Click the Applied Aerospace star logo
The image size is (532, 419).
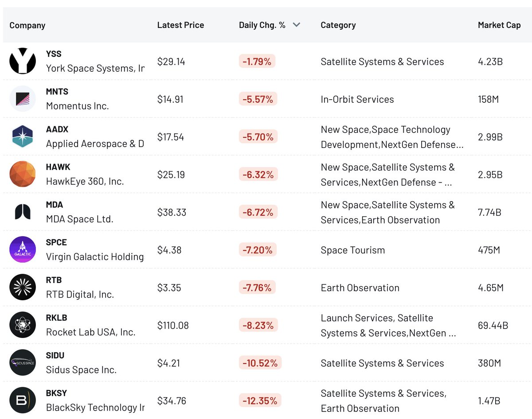pos(23,137)
